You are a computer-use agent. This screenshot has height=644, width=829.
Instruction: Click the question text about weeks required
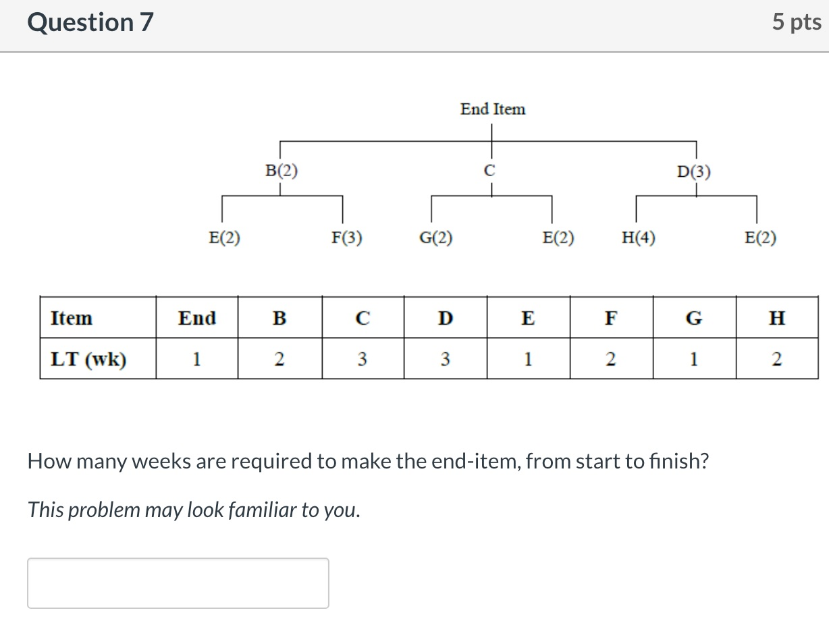pyautogui.click(x=369, y=461)
